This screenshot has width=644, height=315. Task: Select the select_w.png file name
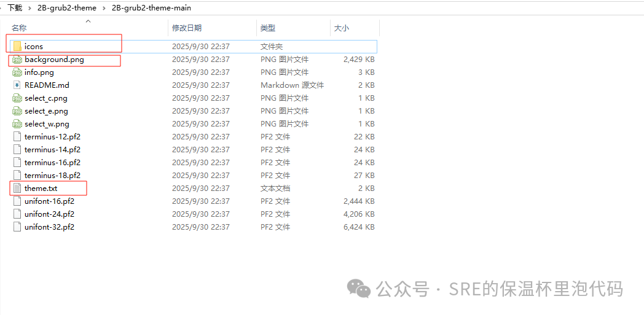pyautogui.click(x=47, y=124)
